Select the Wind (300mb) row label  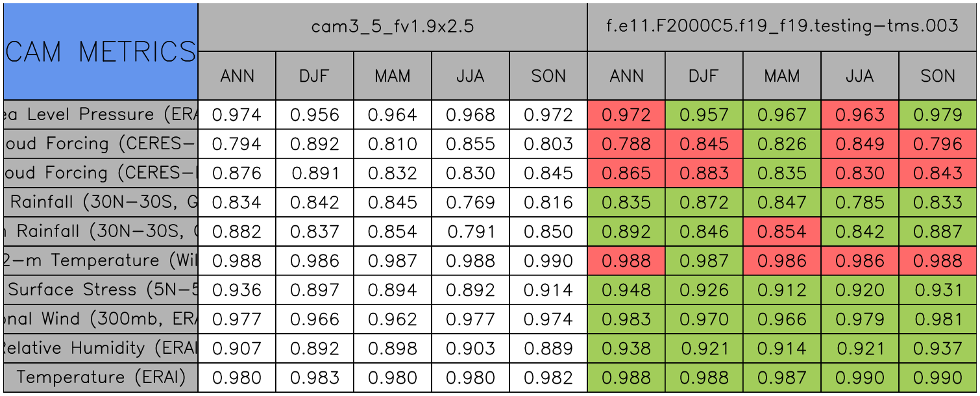[x=101, y=319]
